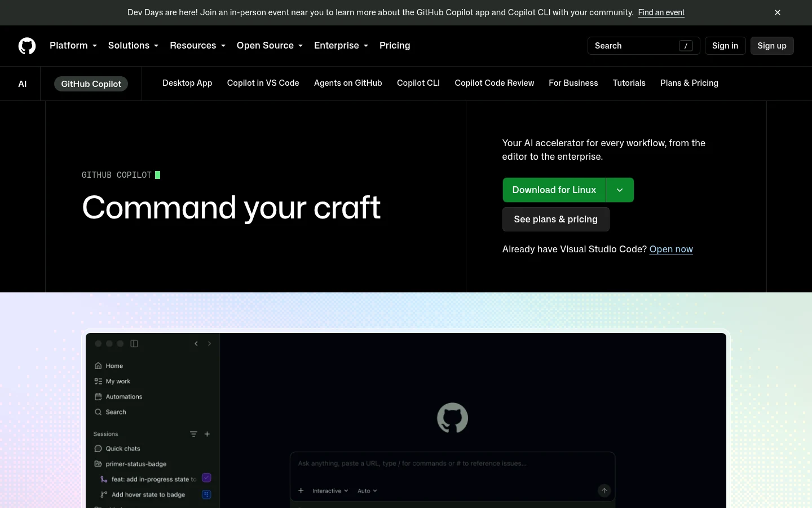The image size is (812, 508).
Task: Open the Open Source dropdown
Action: pyautogui.click(x=270, y=46)
